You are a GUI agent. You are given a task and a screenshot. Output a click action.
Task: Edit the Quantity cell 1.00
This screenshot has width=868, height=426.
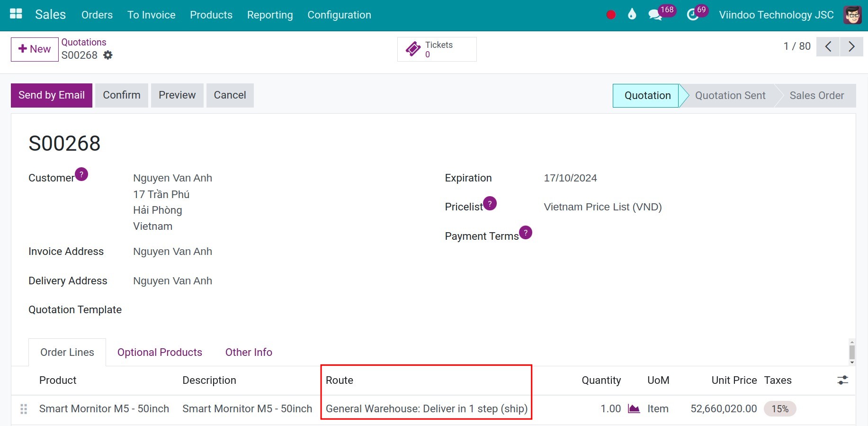[x=610, y=409]
